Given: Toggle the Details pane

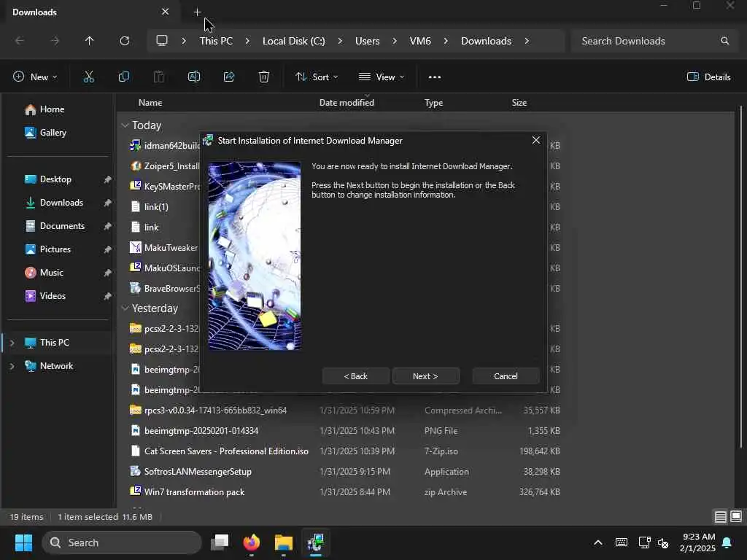Looking at the screenshot, I should [709, 77].
